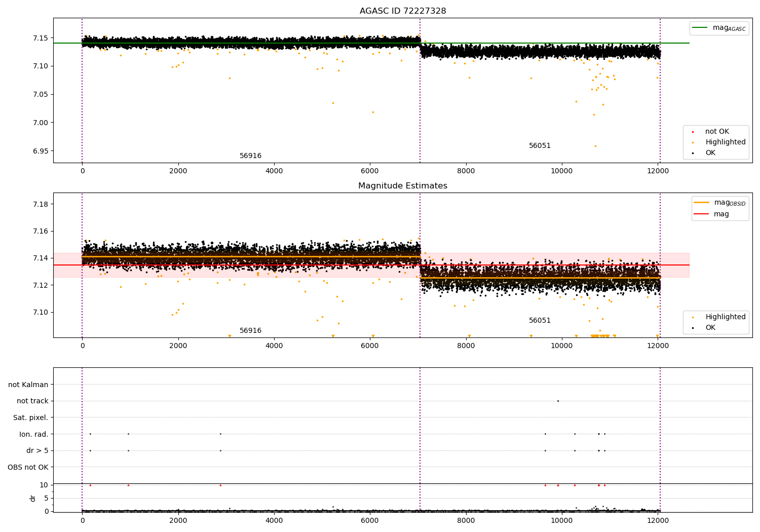This screenshot has width=760, height=532.
Task: Click the obsid label 56051 in Magnitude Estimates plot
Action: click(x=540, y=321)
